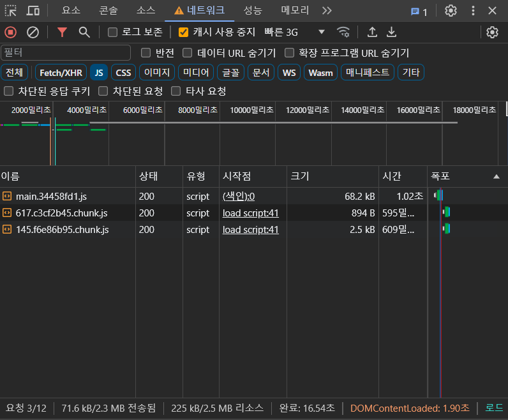Import HAR file upload icon

pos(372,32)
